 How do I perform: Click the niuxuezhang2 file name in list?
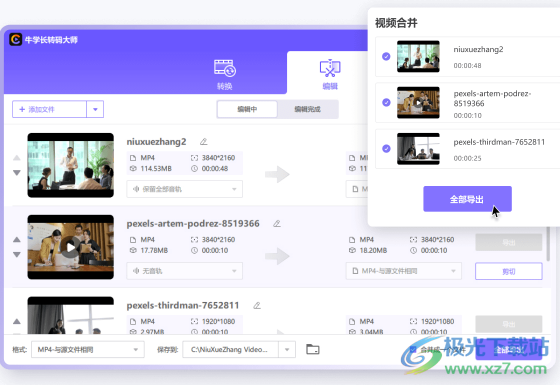tap(156, 142)
